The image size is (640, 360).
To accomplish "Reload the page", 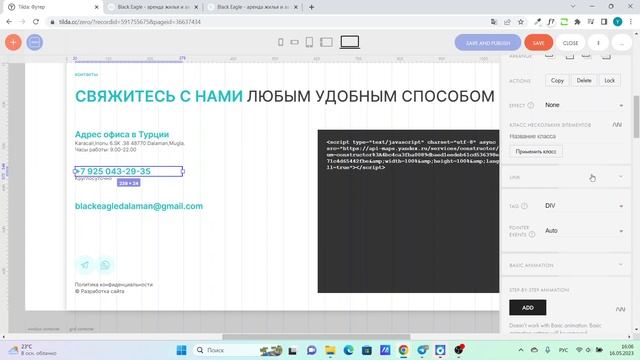I will pyautogui.click(x=36, y=22).
